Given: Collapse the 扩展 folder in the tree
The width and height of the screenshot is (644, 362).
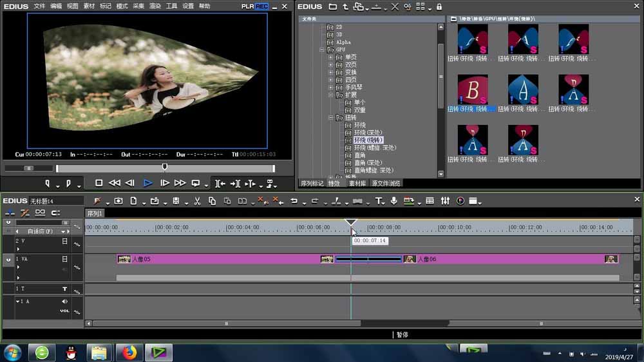Looking at the screenshot, I should coord(330,95).
